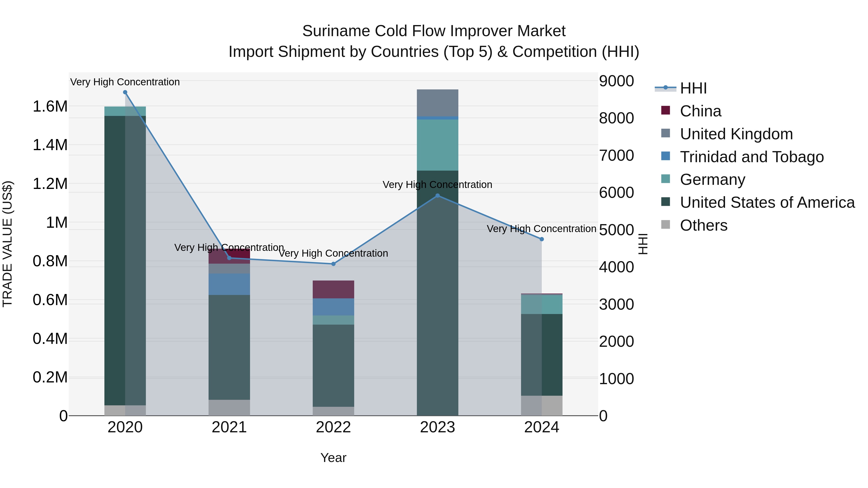Click the 2021 United Kingdom bar segment

230,269
